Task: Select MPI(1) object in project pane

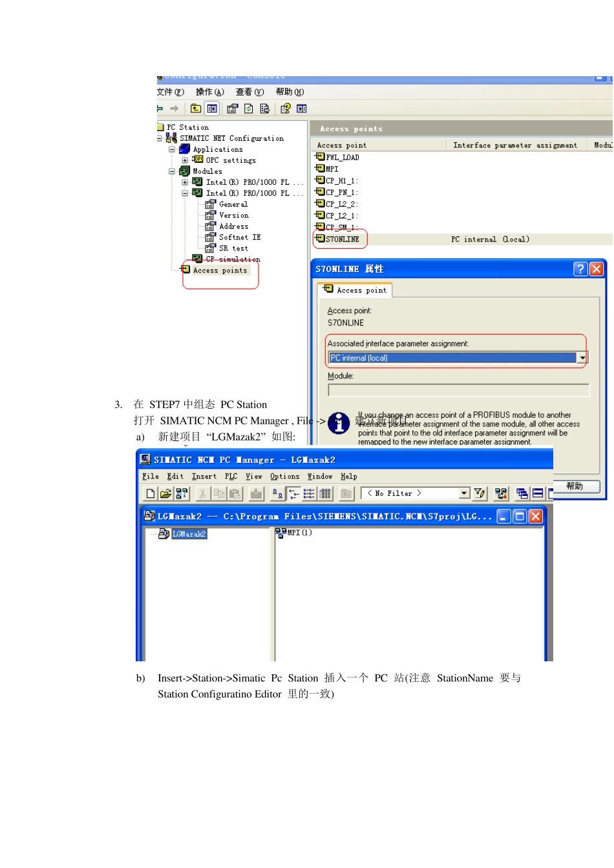Action: [294, 533]
